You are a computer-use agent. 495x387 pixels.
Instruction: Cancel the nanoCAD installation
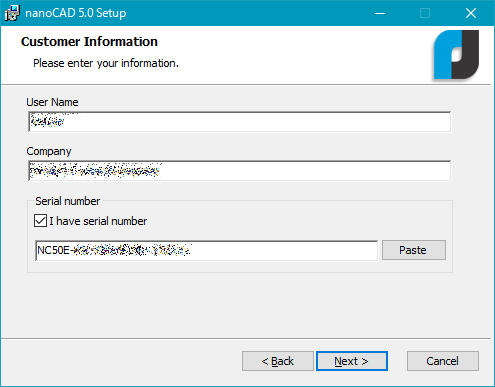point(443,361)
